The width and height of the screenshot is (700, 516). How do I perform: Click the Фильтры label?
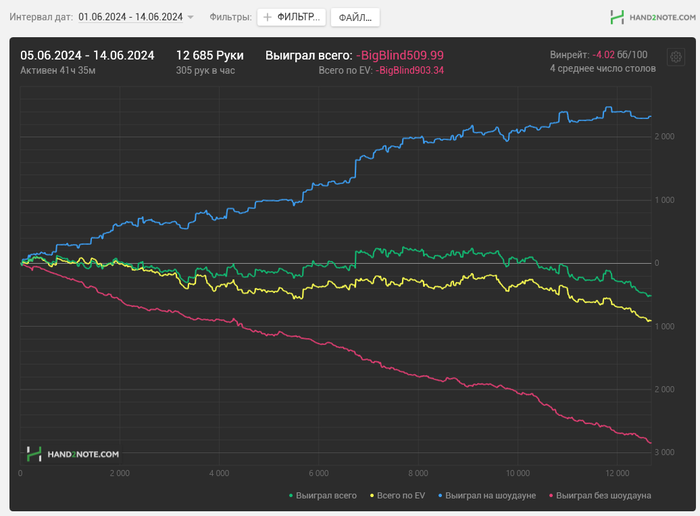tap(231, 17)
